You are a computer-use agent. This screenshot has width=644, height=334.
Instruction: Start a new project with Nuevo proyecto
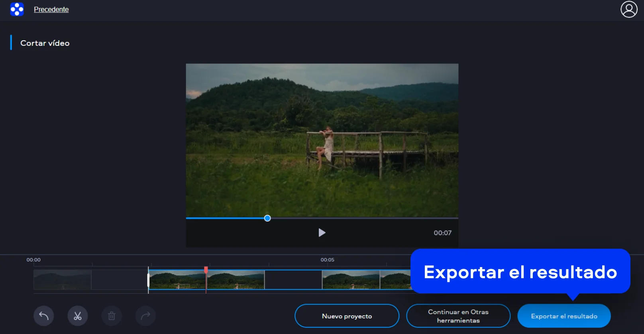tap(347, 316)
